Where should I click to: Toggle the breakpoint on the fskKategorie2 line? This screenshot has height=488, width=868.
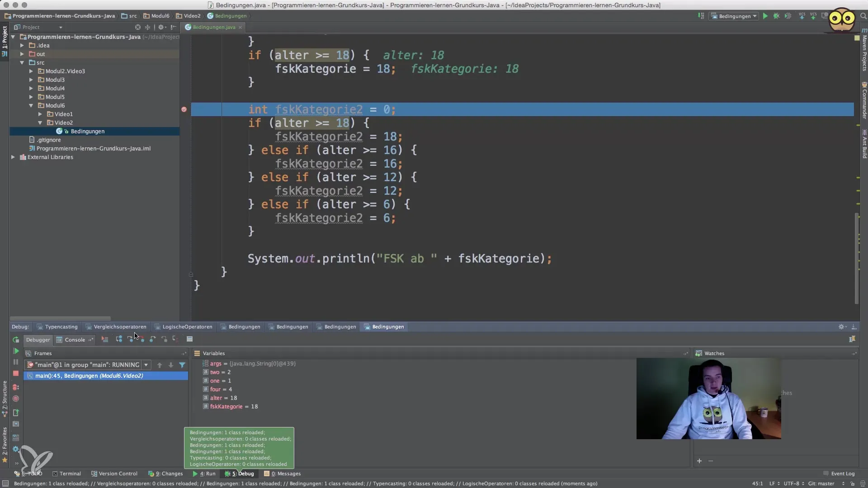tap(184, 109)
